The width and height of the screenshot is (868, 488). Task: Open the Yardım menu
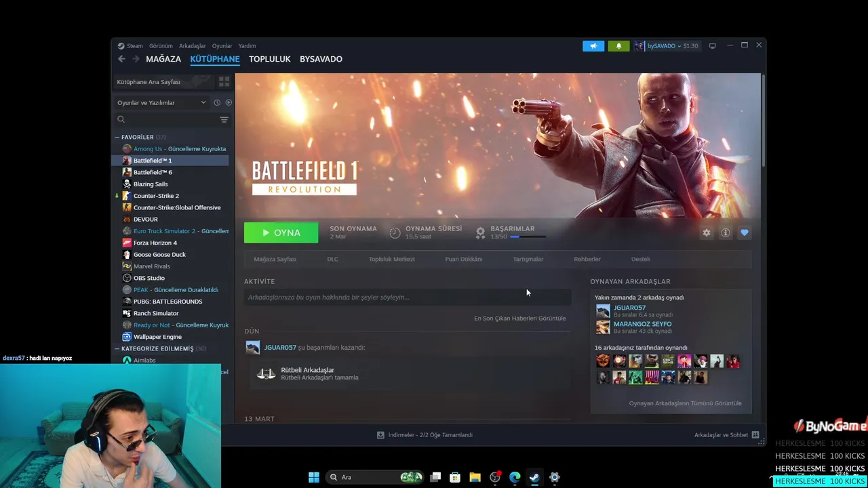pyautogui.click(x=247, y=46)
